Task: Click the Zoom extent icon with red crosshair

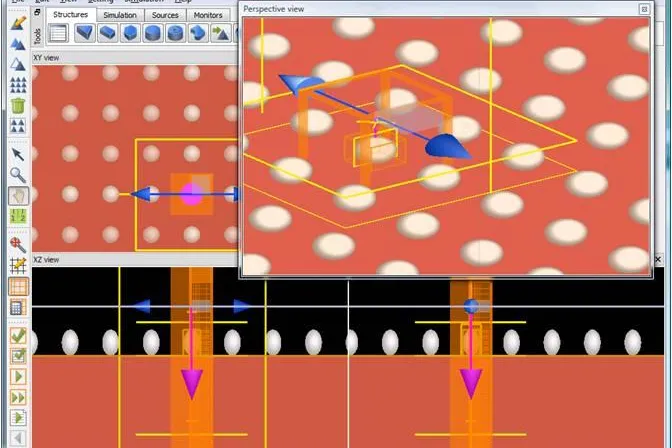Action: 18,244
